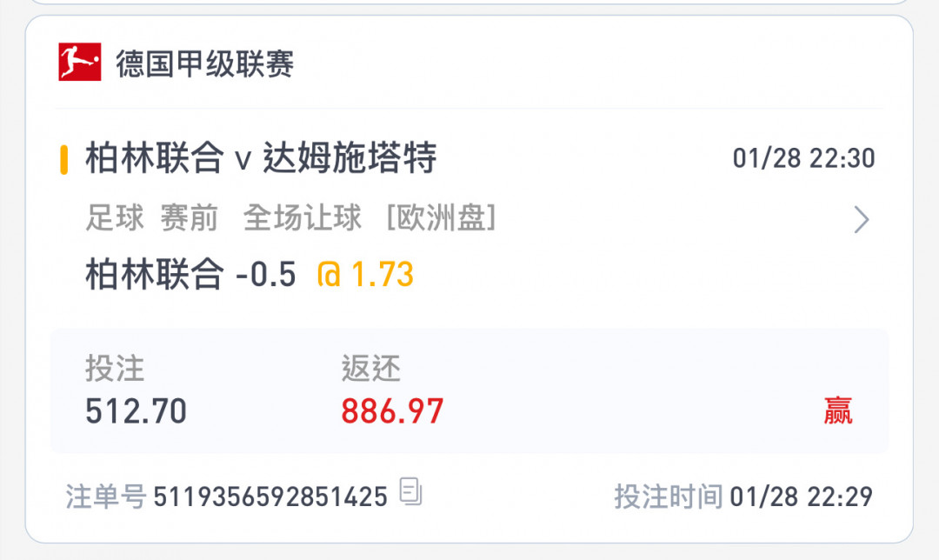Click the 全场让球 market type label

tap(303, 217)
